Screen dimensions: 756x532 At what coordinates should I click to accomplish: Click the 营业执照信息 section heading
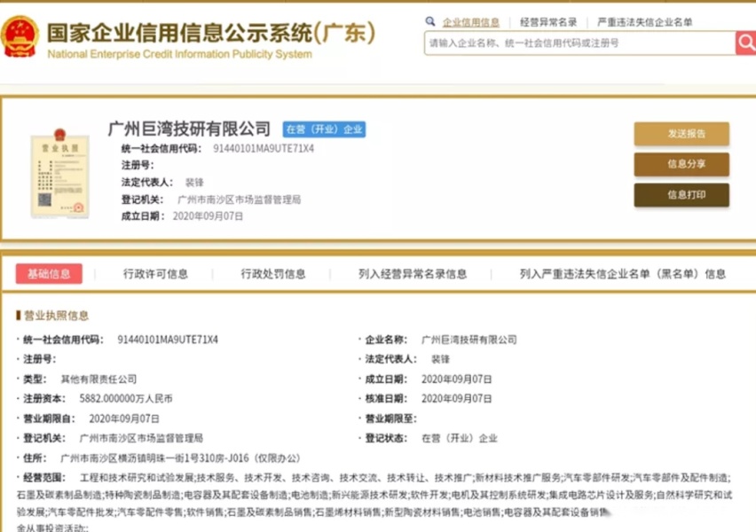point(56,316)
